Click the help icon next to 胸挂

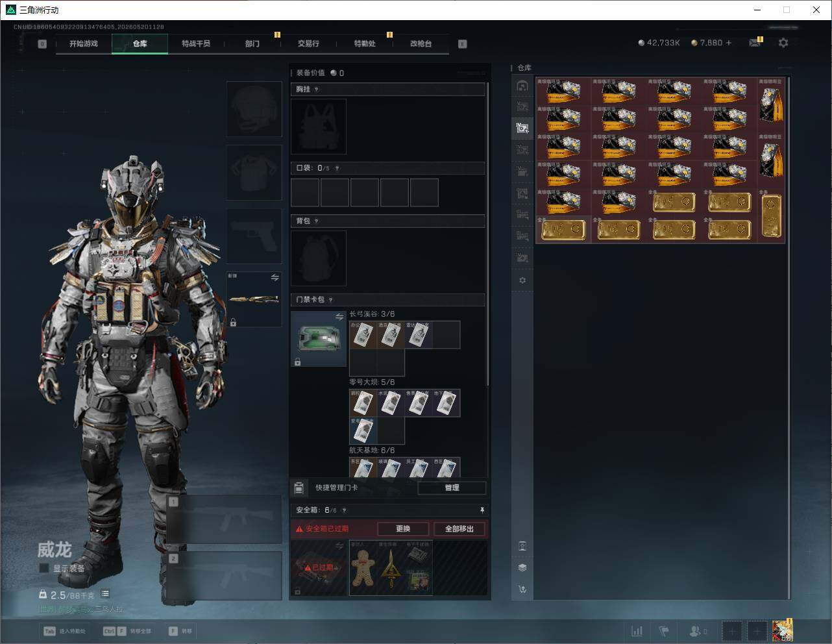coord(317,90)
